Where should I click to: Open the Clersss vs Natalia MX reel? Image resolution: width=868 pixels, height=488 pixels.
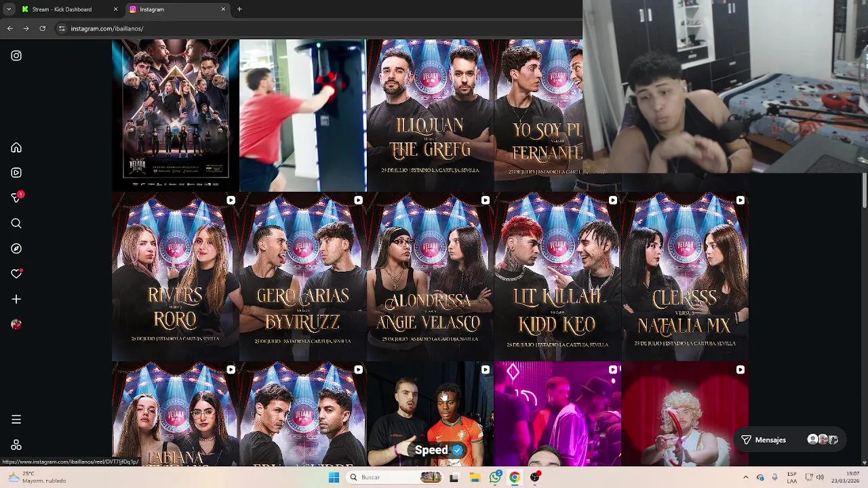click(x=685, y=277)
